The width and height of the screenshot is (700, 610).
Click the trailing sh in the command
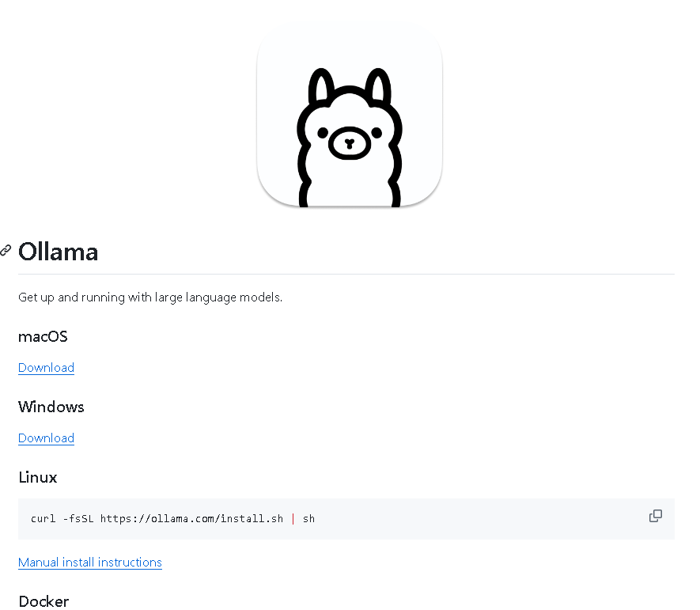308,519
